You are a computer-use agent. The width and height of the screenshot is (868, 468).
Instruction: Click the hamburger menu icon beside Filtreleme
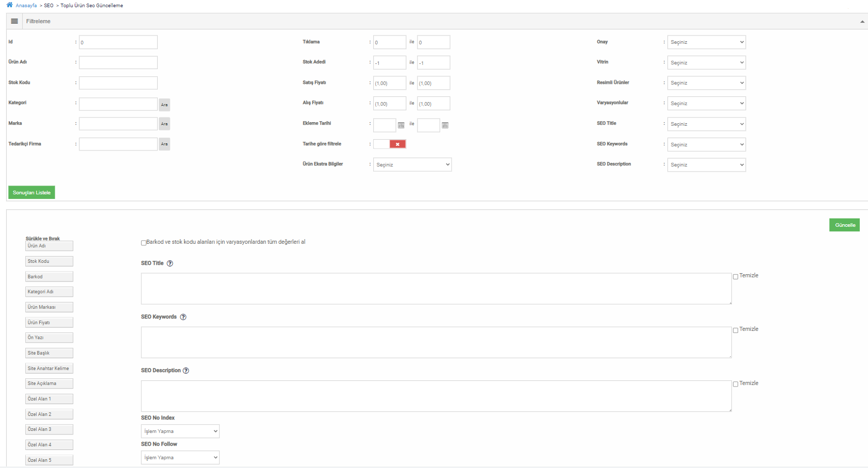click(14, 21)
